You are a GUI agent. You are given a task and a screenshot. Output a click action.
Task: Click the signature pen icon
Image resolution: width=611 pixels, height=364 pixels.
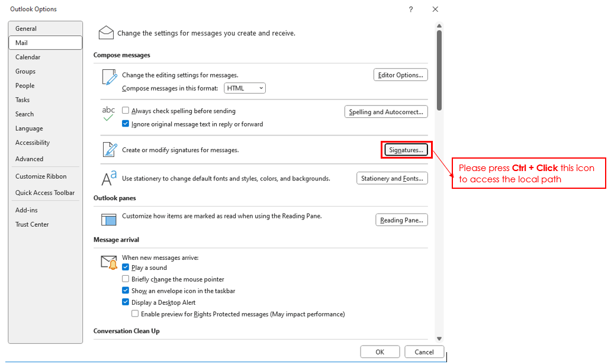point(110,149)
